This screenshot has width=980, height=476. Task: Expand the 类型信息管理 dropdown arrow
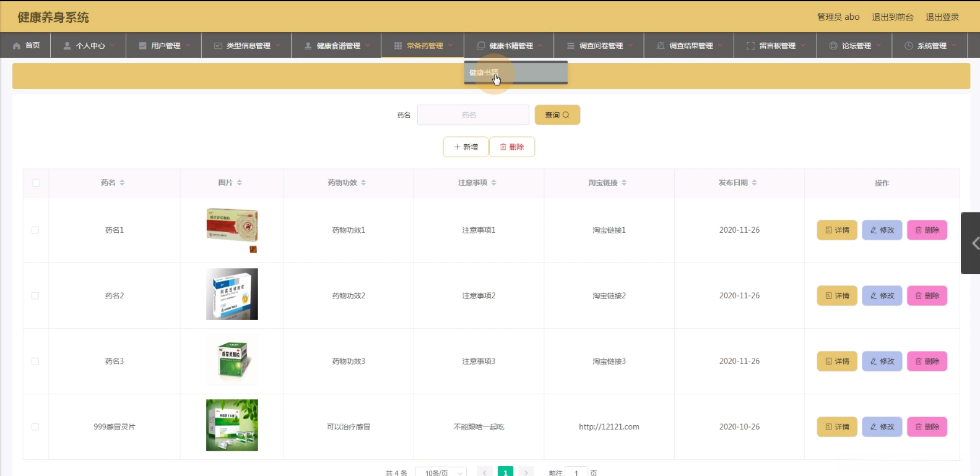[x=278, y=45]
